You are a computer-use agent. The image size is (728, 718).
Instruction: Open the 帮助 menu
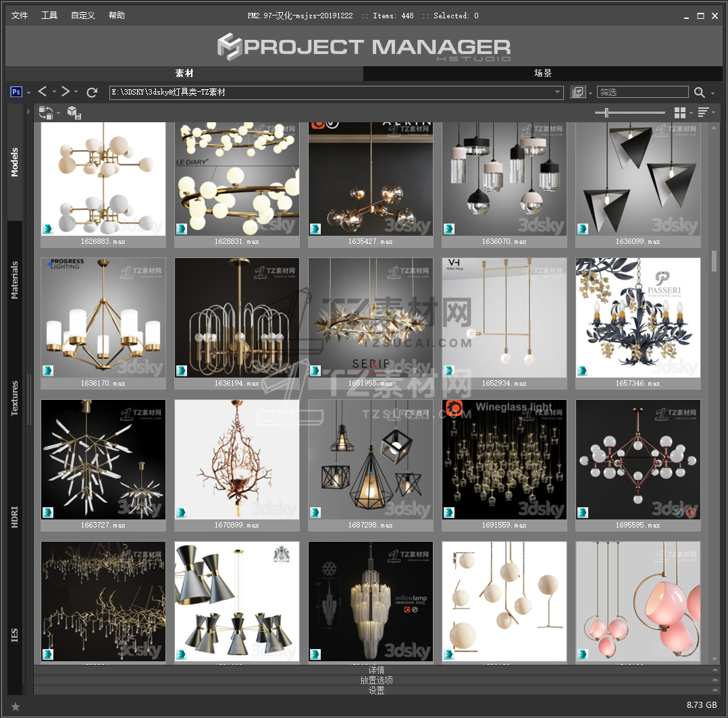click(x=117, y=16)
